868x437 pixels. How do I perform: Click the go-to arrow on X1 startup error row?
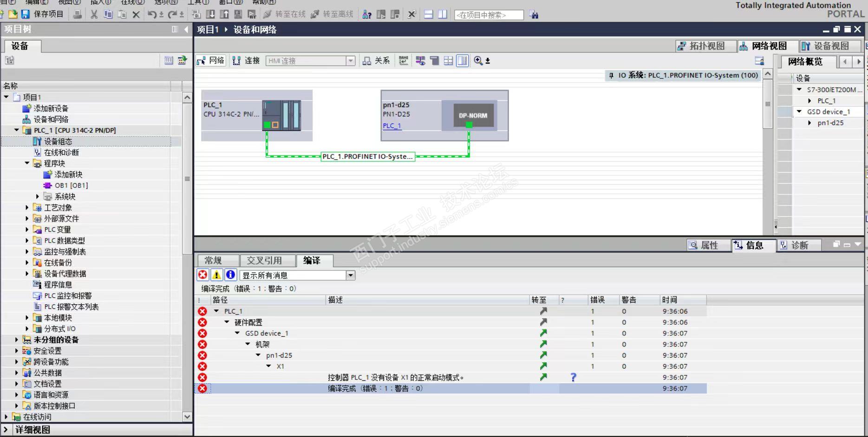pos(543,377)
